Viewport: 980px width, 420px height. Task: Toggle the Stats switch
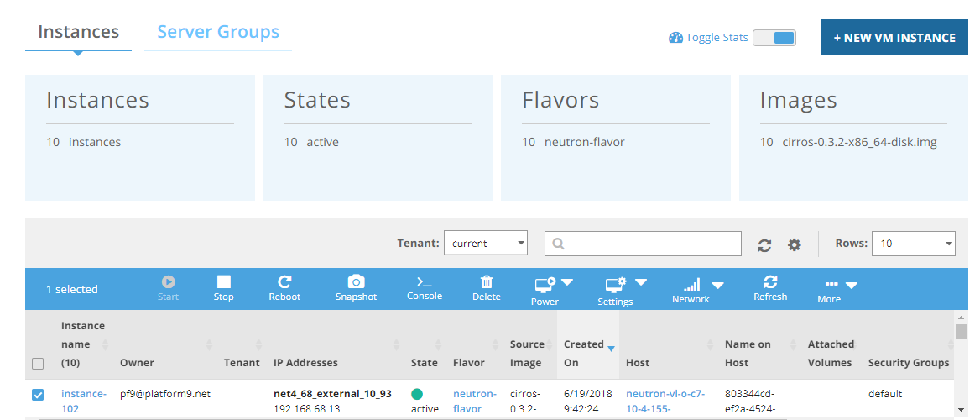(x=774, y=38)
